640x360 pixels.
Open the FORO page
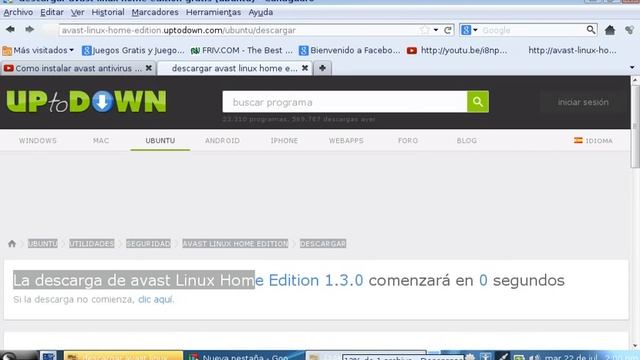[x=408, y=140]
